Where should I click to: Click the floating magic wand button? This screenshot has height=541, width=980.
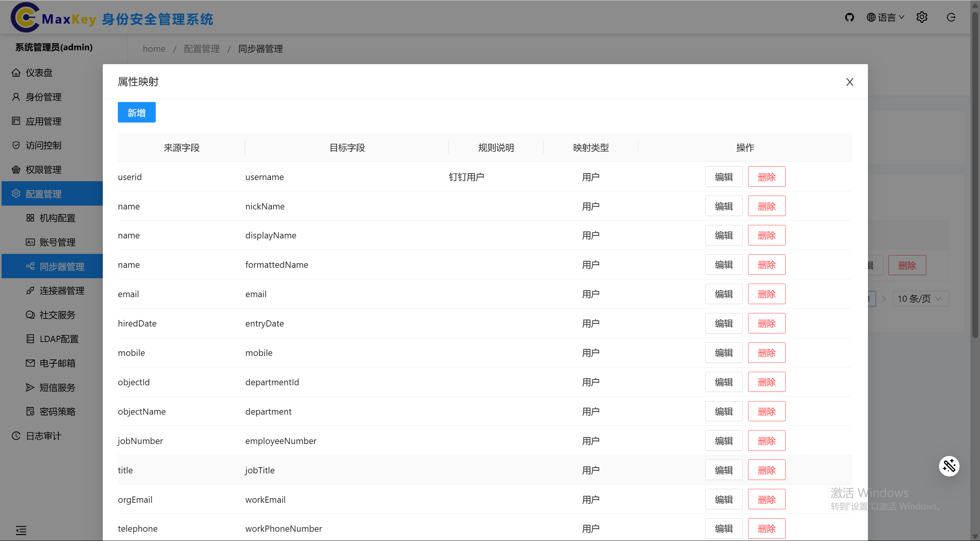(x=949, y=466)
